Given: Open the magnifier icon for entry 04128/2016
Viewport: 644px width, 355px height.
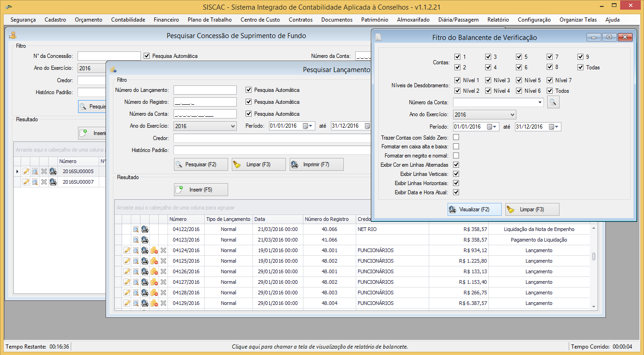Looking at the screenshot, I should tap(136, 293).
